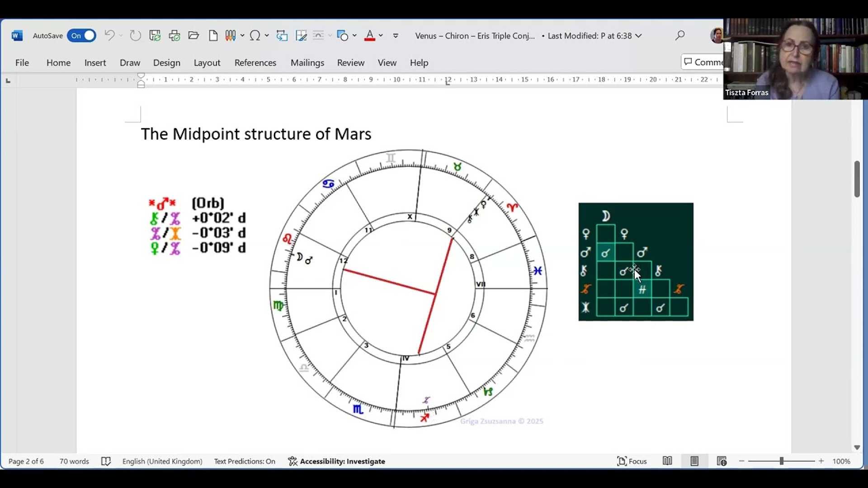Click the Quick Print icon
868x488 pixels.
pyautogui.click(x=175, y=35)
